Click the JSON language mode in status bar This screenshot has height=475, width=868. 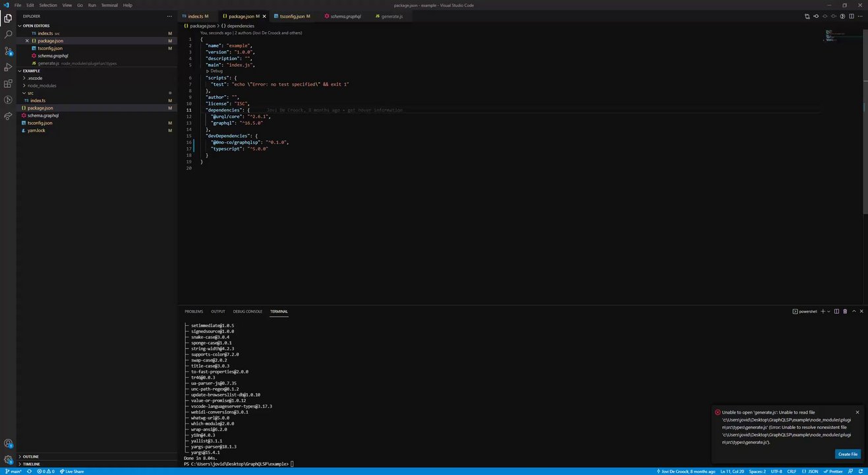811,472
